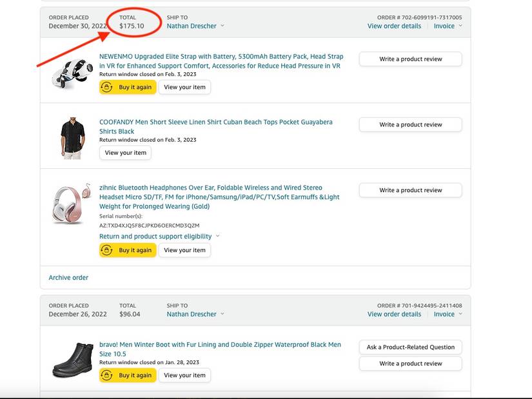Click the Buy it again smile icon for bravo! boots
This screenshot has width=532, height=399.
pyautogui.click(x=108, y=375)
